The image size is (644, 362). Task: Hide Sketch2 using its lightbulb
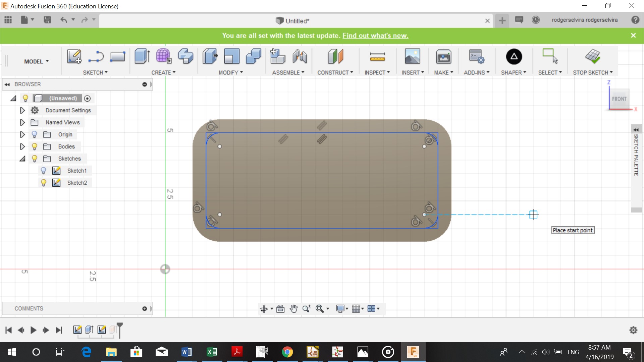[43, 183]
